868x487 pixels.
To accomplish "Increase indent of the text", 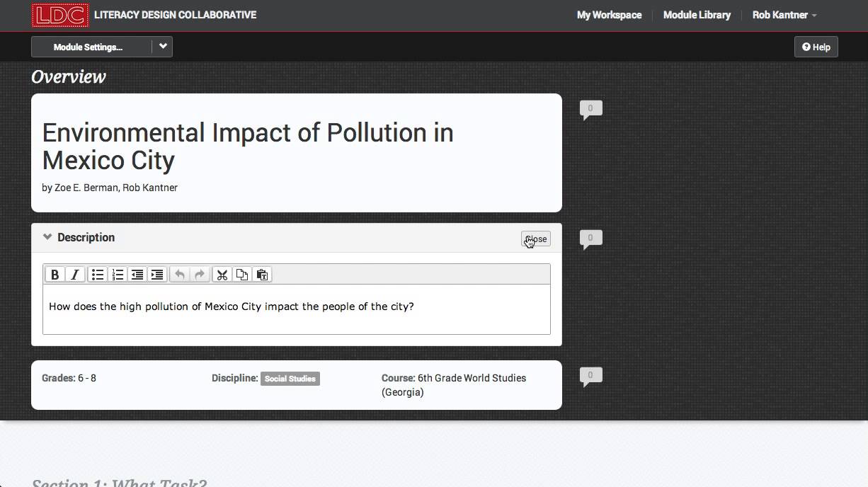I will tap(157, 275).
